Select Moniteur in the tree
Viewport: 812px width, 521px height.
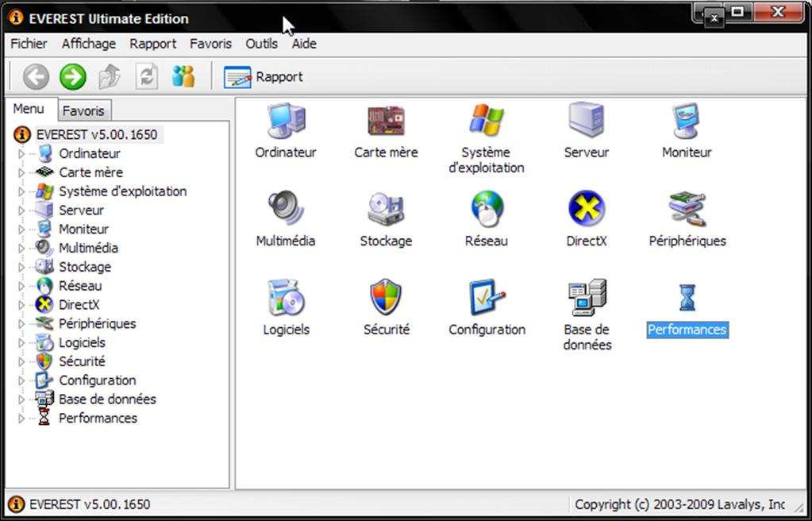coord(84,230)
